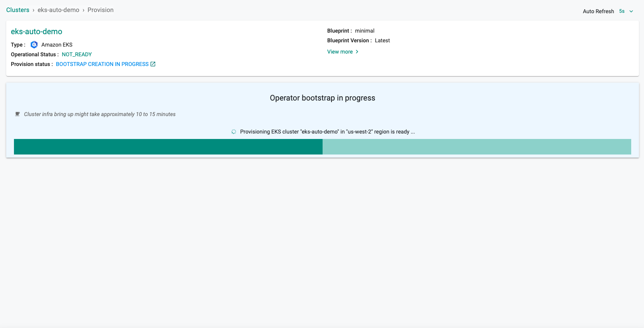Open BOOTSTRAP CREATION IN PROGRESS link

coord(102,64)
